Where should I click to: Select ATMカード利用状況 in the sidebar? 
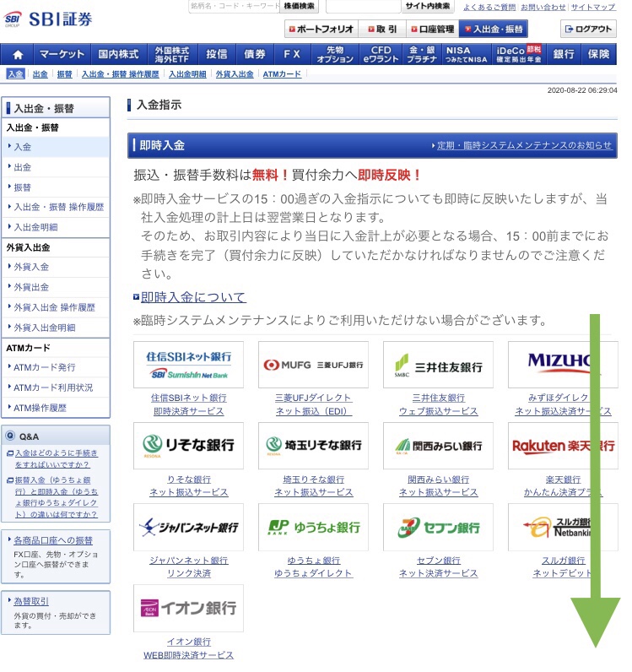56,387
